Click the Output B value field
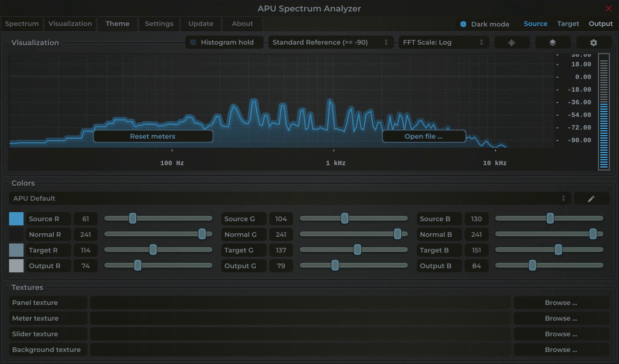 click(x=477, y=266)
